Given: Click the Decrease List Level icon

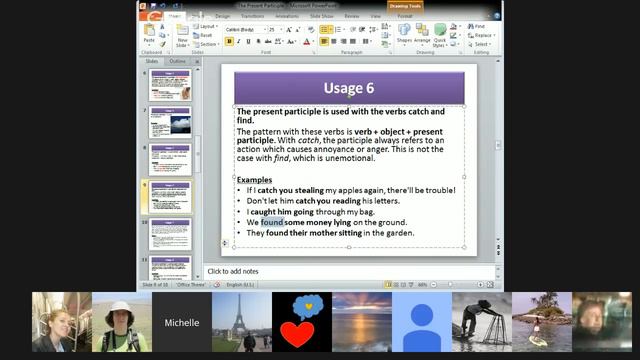Looking at the screenshot, I should [353, 29].
